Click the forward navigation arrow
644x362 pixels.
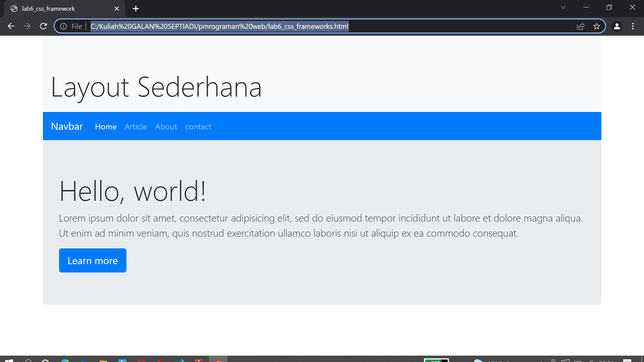[27, 26]
